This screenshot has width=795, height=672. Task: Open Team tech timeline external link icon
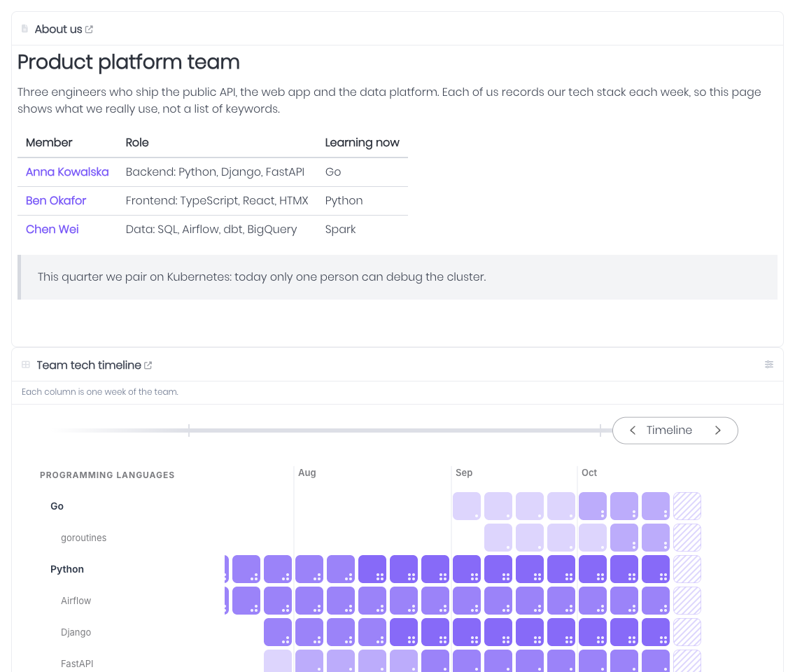pos(148,365)
